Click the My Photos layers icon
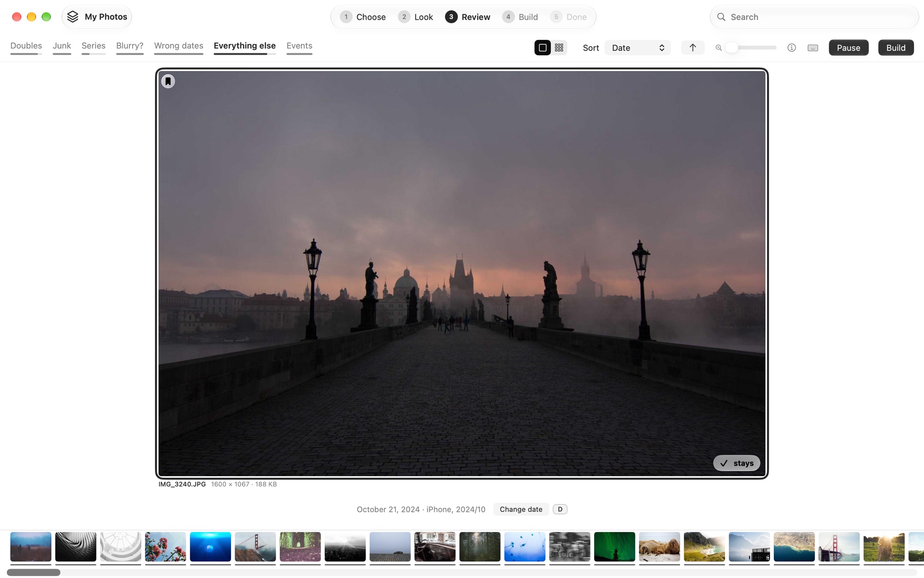The image size is (924, 578). pos(73,17)
